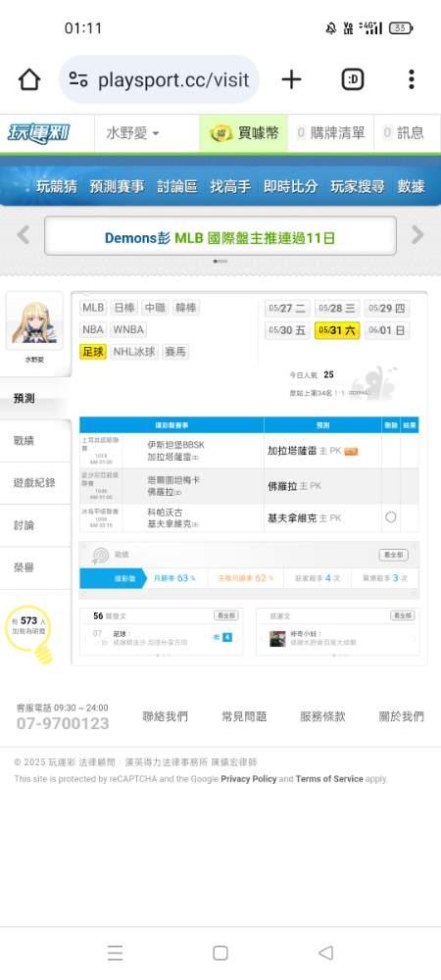Toggle the 足球 sport filter

pos(93,352)
